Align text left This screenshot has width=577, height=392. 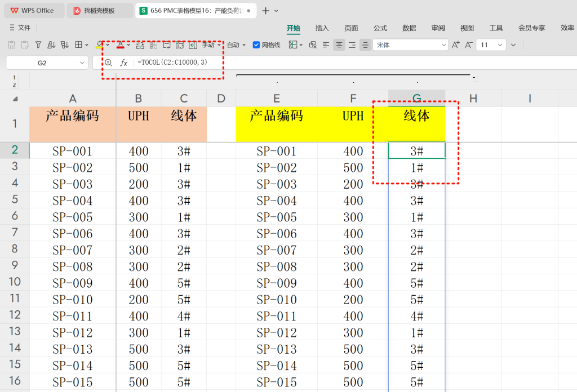(x=326, y=45)
